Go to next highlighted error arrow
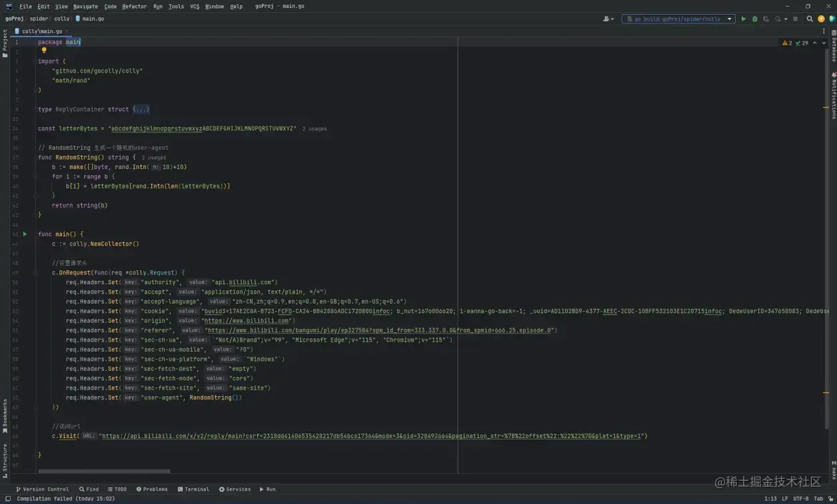Screen dimensions: 837x504 pos(823,43)
